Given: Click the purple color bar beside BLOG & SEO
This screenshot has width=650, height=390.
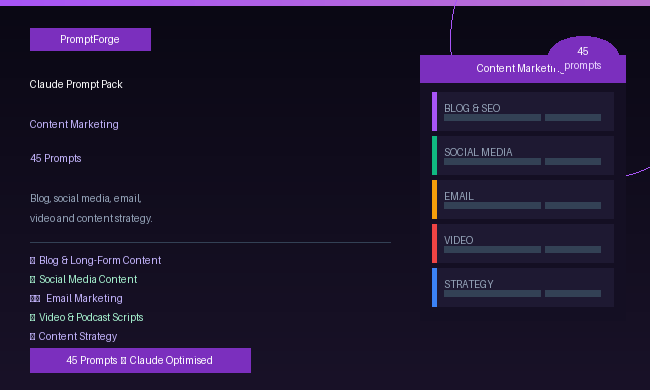Looking at the screenshot, I should 434,111.
